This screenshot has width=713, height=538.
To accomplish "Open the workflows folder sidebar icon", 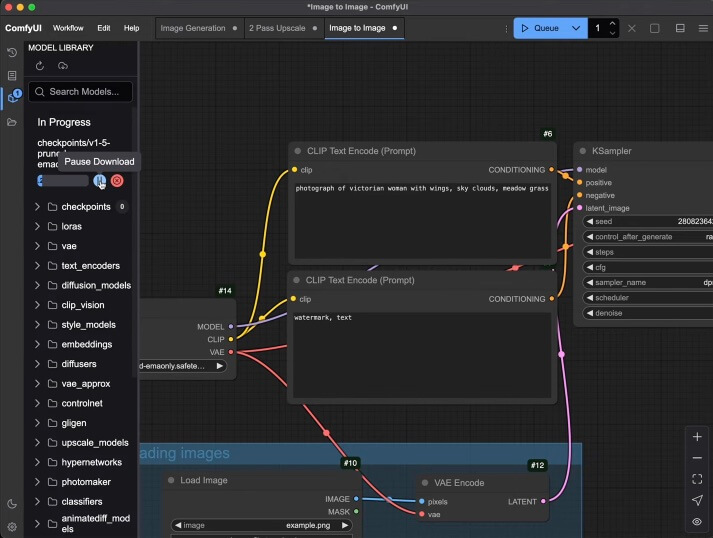I will (x=12, y=122).
